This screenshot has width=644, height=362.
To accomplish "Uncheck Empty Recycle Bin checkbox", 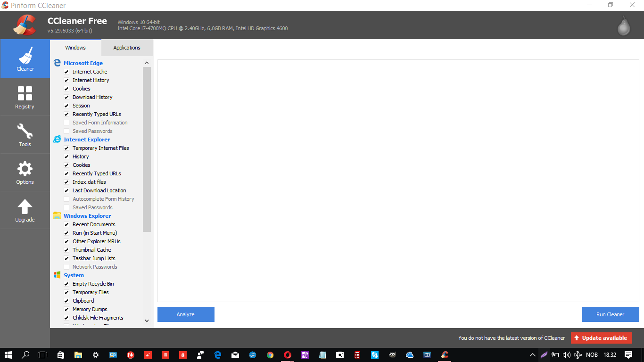I will 66,284.
